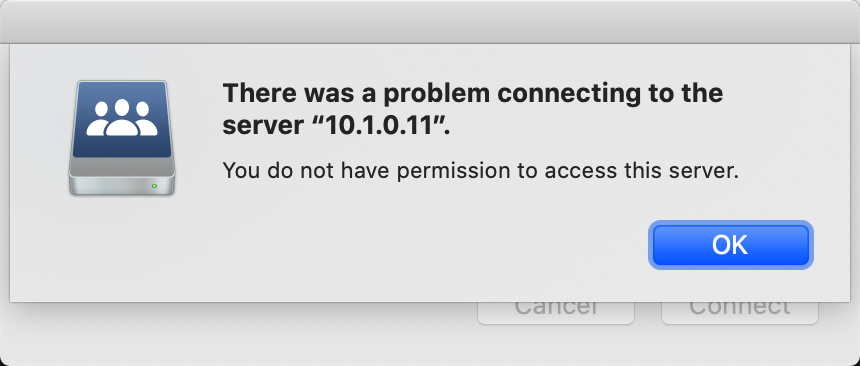Dismiss the connection error alert with OK
860x366 pixels.
(x=731, y=245)
